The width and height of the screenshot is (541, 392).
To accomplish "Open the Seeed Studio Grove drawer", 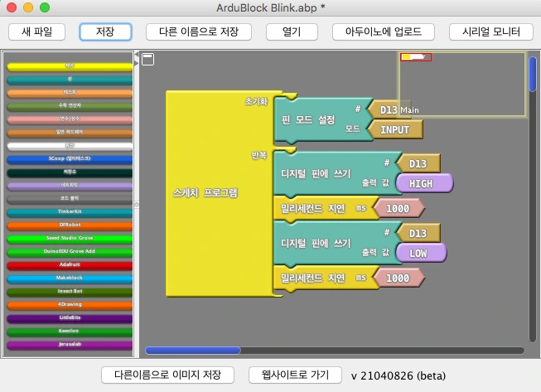I will pyautogui.click(x=70, y=239).
